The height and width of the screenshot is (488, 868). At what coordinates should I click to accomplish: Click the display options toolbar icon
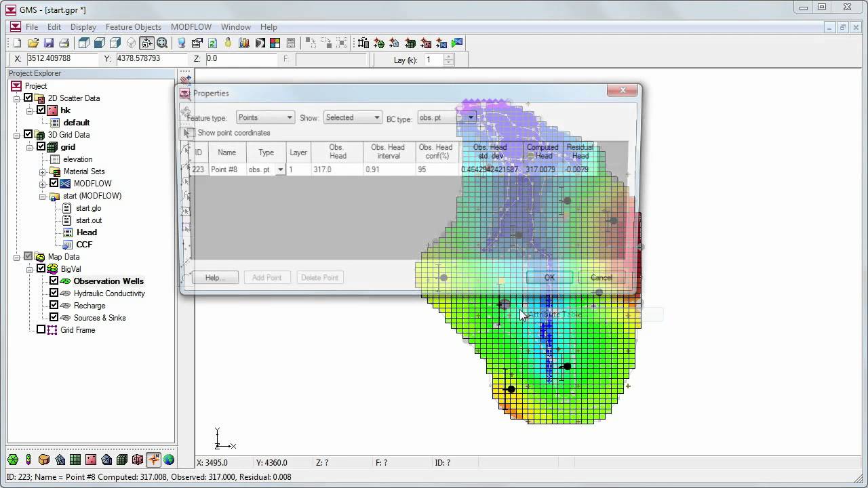[x=181, y=43]
